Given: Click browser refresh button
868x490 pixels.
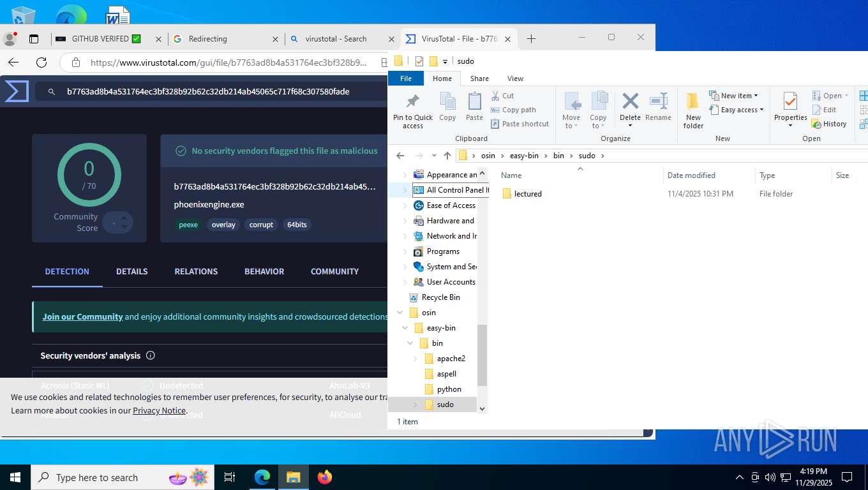Looking at the screenshot, I should point(41,63).
